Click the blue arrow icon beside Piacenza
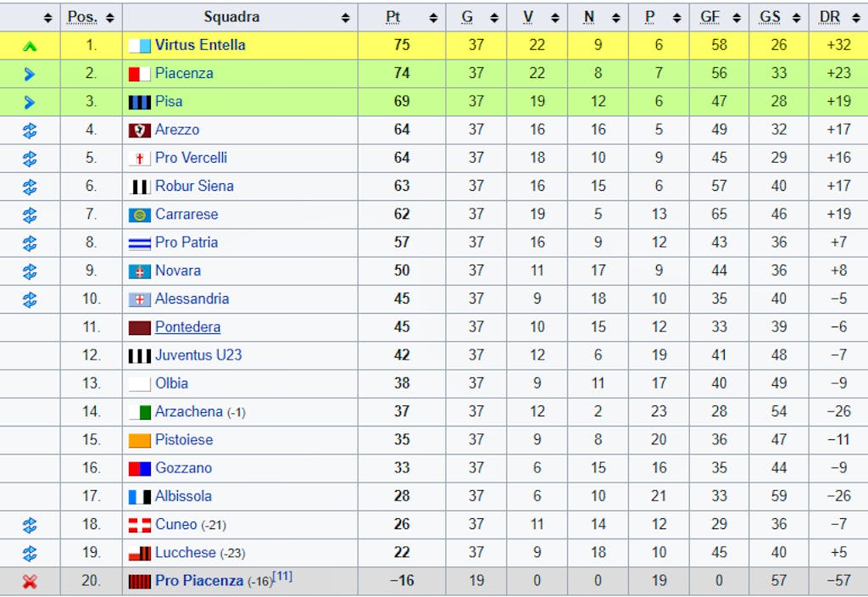The width and height of the screenshot is (868, 597). point(30,75)
